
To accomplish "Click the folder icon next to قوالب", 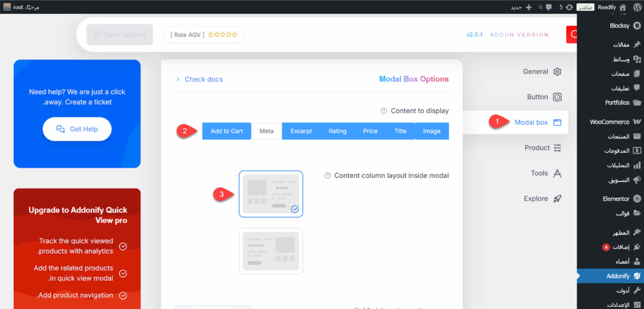I will 637,213.
